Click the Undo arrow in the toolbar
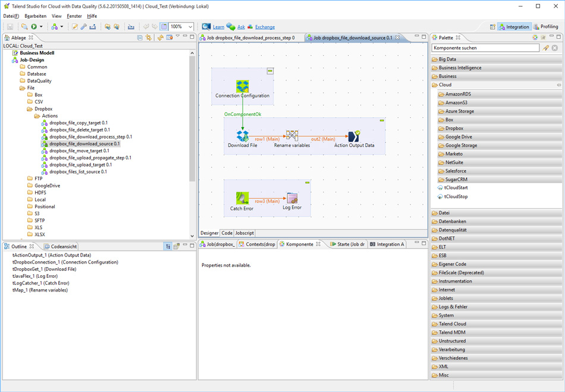The image size is (565, 392). (146, 27)
